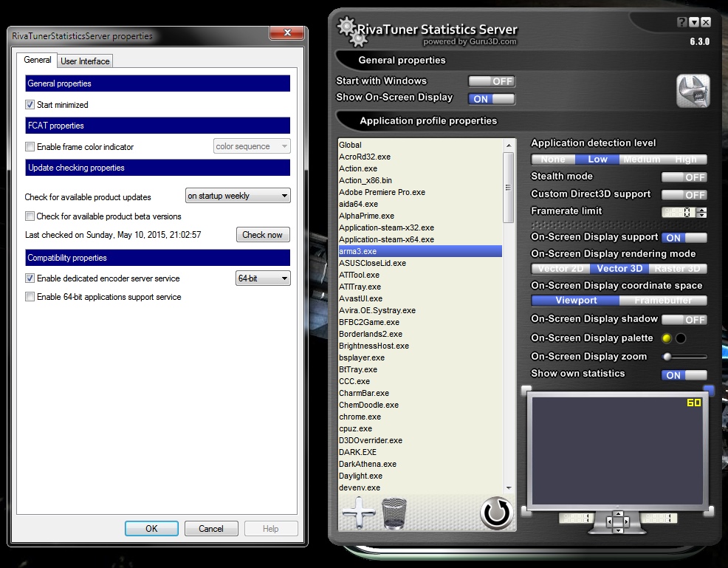Click bottom-left corner anchor of OSD preview
Image resolution: width=728 pixels, height=568 pixels.
coord(526,511)
